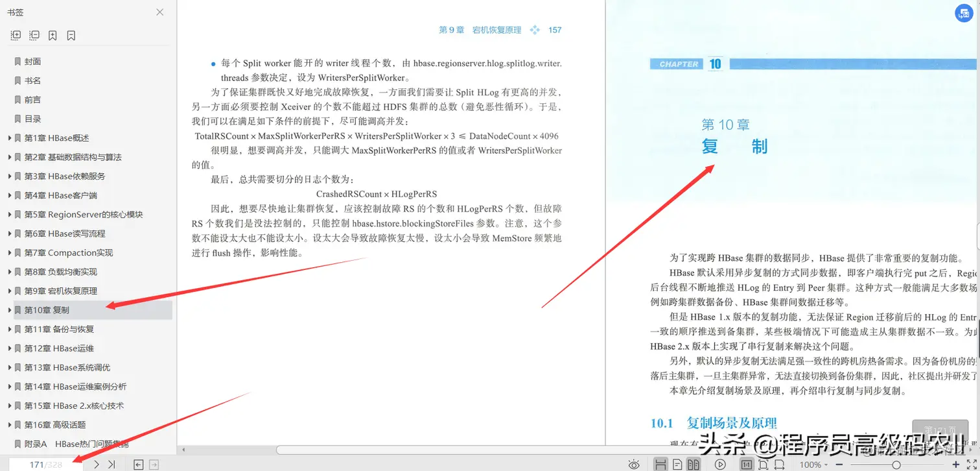Click the expand all bookmarks icon

coord(17,35)
